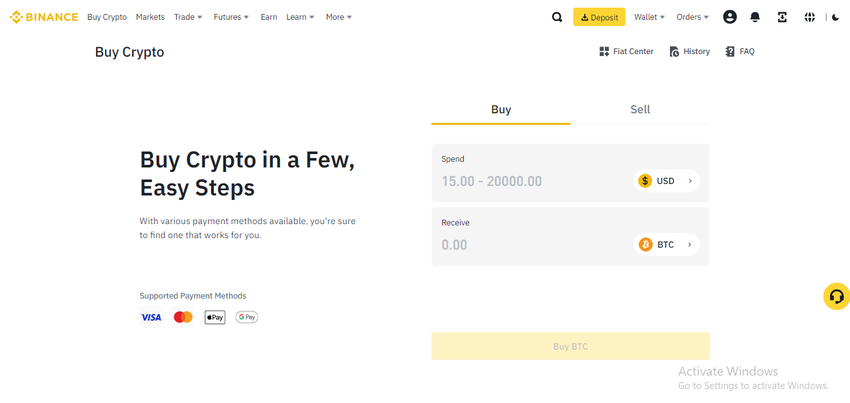The width and height of the screenshot is (850, 403).
Task: Open the support headset chat button
Action: [836, 296]
